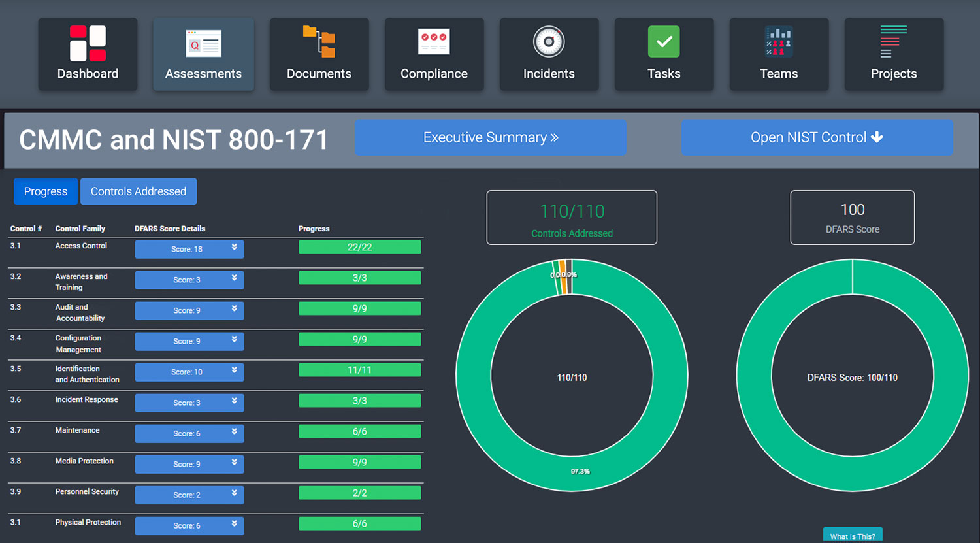Expand Maintenance Score: 6 dropdown
The image size is (980, 543).
pyautogui.click(x=189, y=433)
